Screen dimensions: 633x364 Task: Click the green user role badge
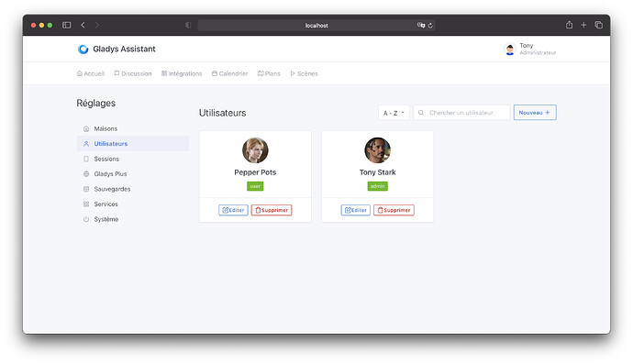click(255, 186)
